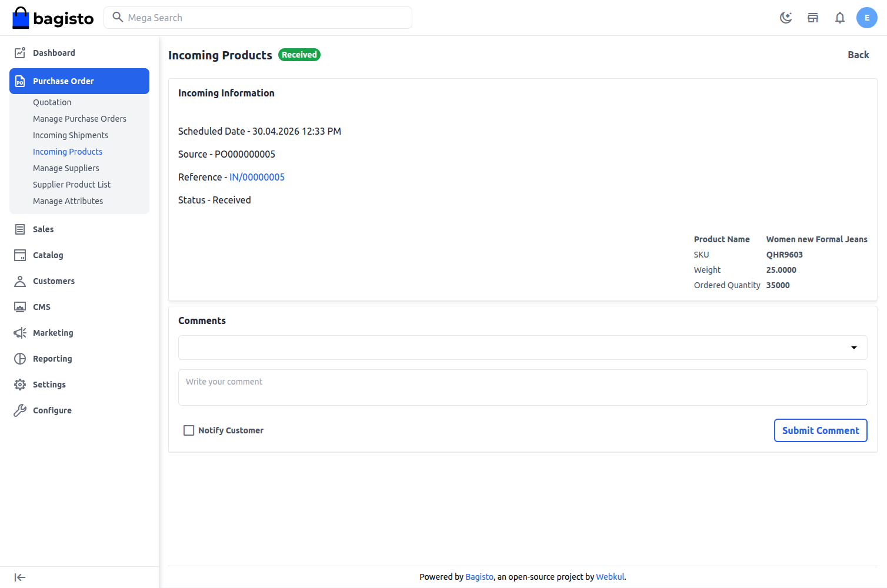Go to Manage Suppliers
Viewport: 887px width, 588px height.
coord(66,168)
